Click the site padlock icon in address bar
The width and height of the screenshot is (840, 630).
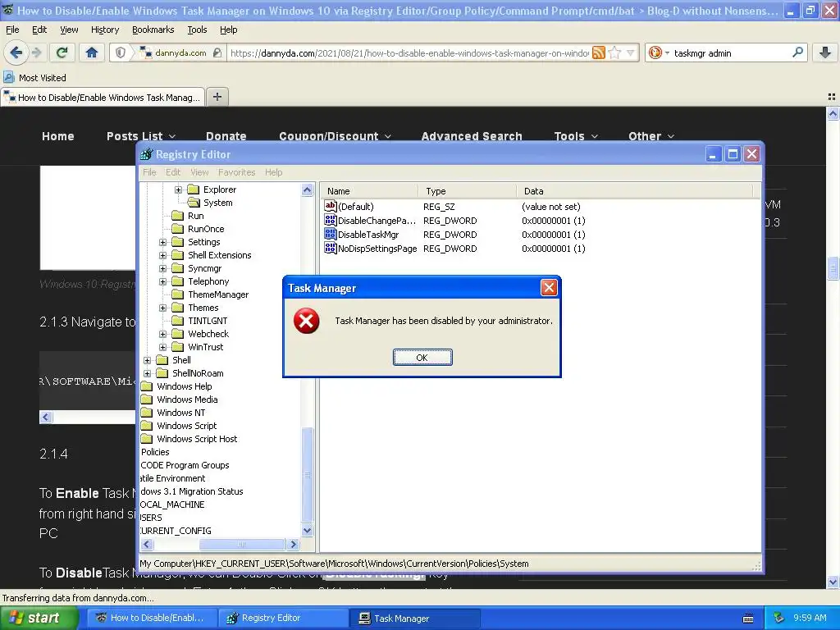tap(217, 52)
